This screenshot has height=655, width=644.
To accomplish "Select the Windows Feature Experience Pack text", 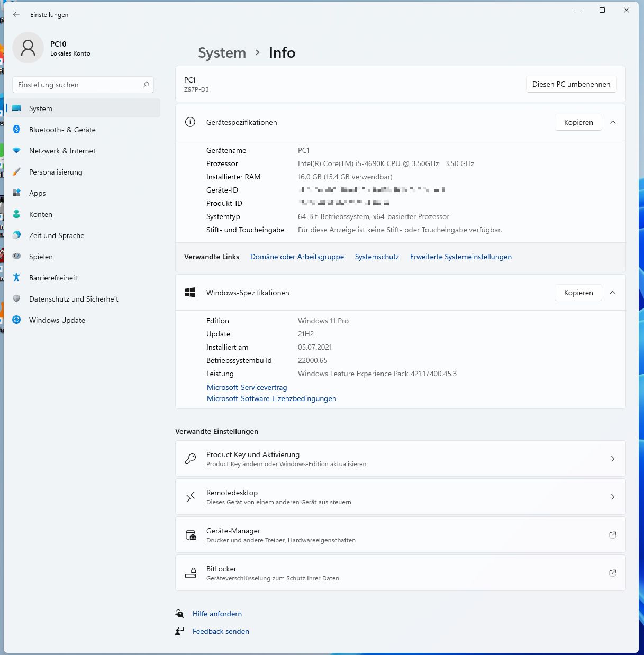I will [377, 374].
